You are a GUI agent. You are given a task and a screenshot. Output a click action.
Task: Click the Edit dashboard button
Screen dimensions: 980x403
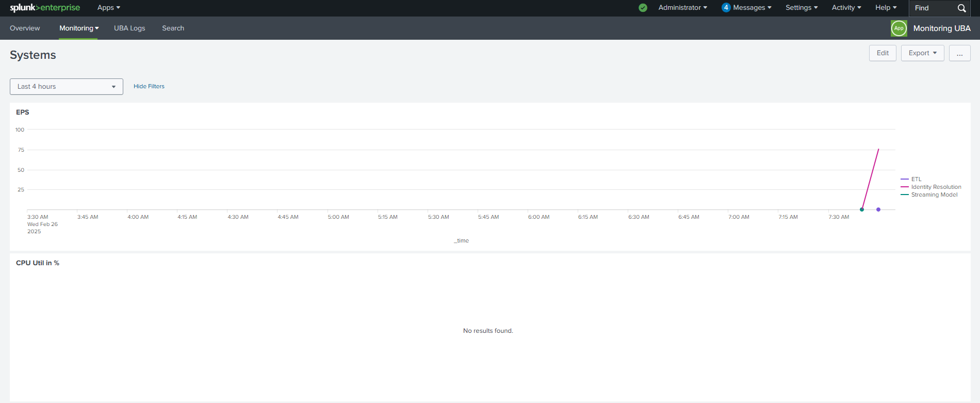(883, 53)
